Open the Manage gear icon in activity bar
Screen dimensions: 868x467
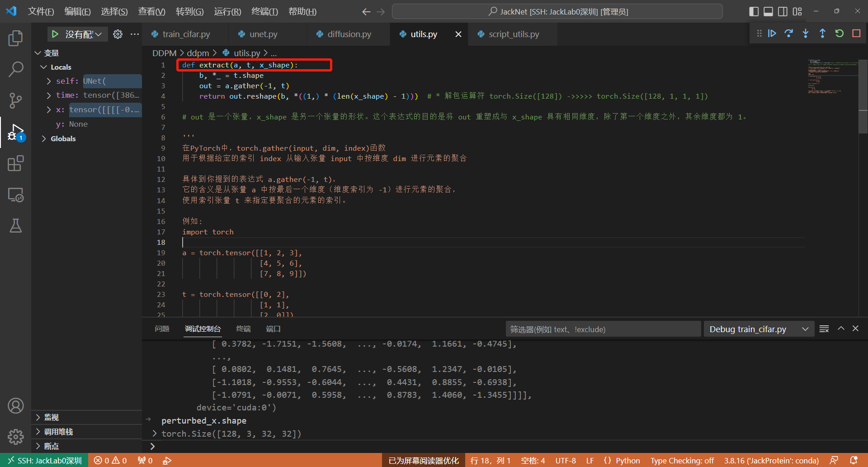(15, 437)
